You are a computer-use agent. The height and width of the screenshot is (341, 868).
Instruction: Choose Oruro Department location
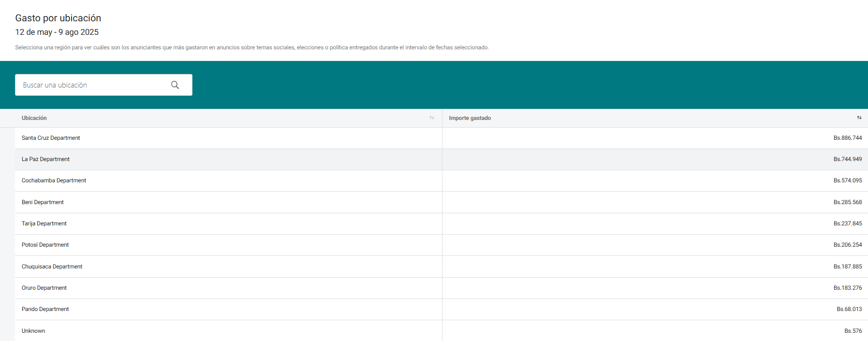click(x=44, y=288)
